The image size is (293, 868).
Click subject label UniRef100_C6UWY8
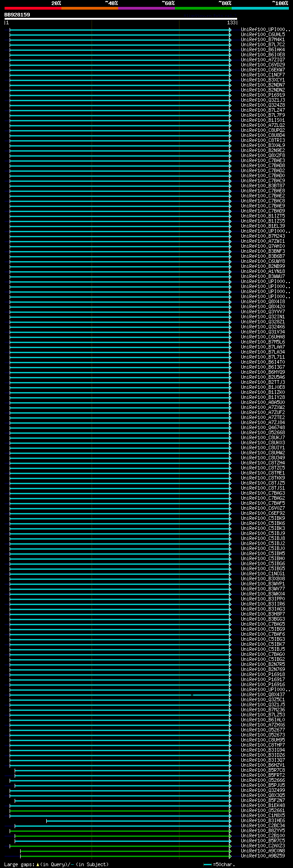[x=263, y=261]
